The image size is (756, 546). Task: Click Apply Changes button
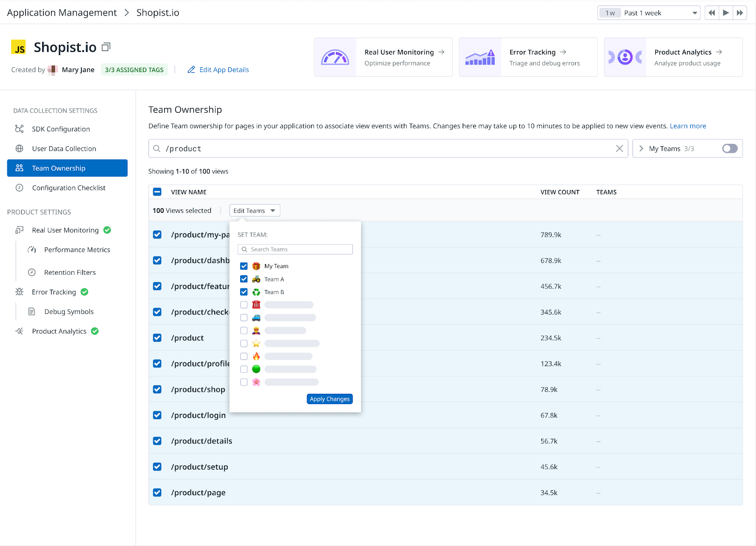click(330, 399)
